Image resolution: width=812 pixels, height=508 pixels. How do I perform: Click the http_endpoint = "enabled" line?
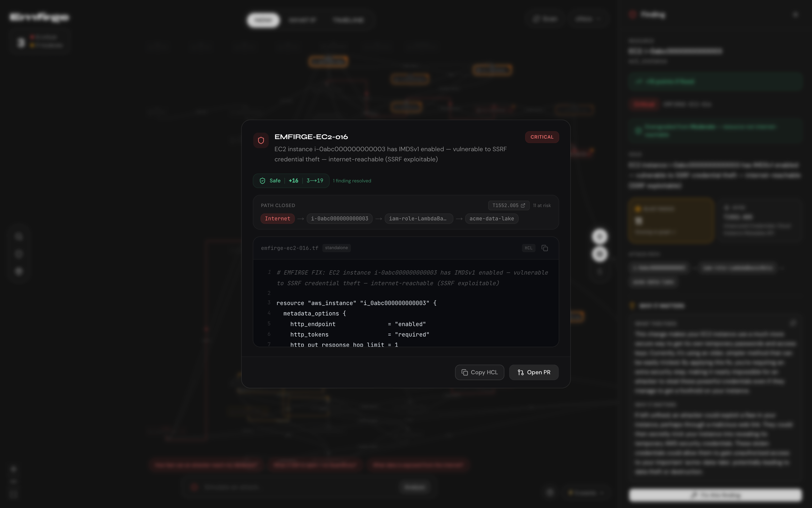[x=358, y=324]
